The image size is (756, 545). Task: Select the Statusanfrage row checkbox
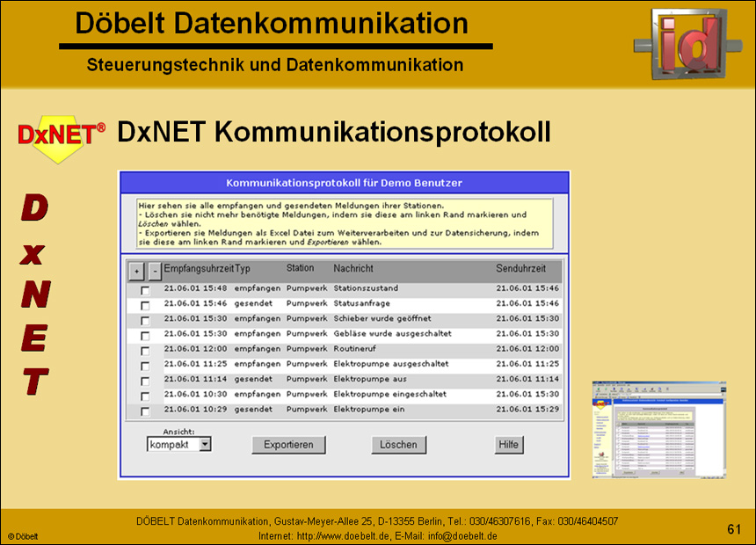146,303
